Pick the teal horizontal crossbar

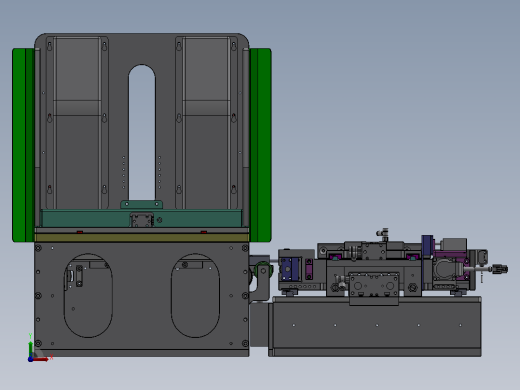pos(141,218)
